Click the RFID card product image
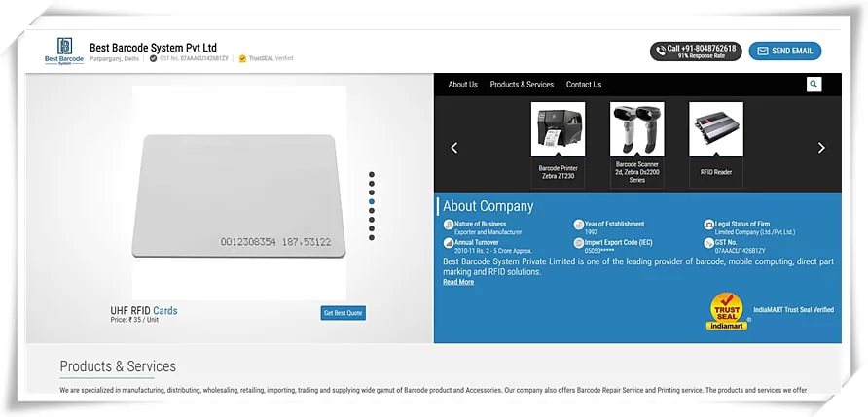This screenshot has height=417, width=868. coord(238,195)
